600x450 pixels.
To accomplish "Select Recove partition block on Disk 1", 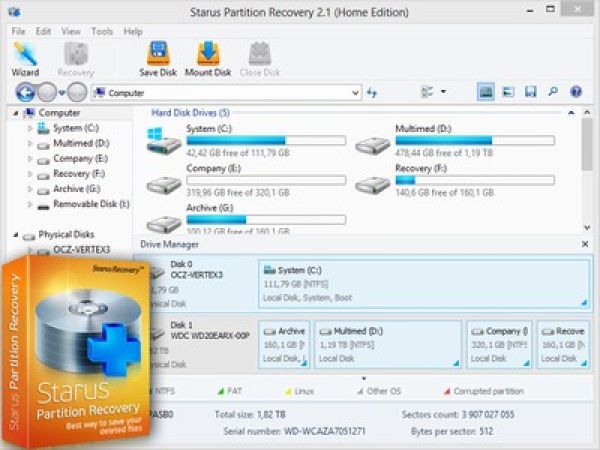I will coord(563,345).
